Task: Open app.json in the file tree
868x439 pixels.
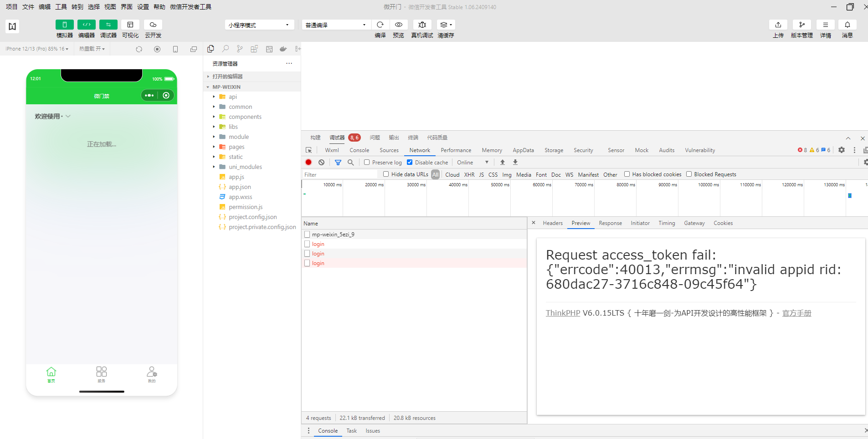Action: click(240, 187)
